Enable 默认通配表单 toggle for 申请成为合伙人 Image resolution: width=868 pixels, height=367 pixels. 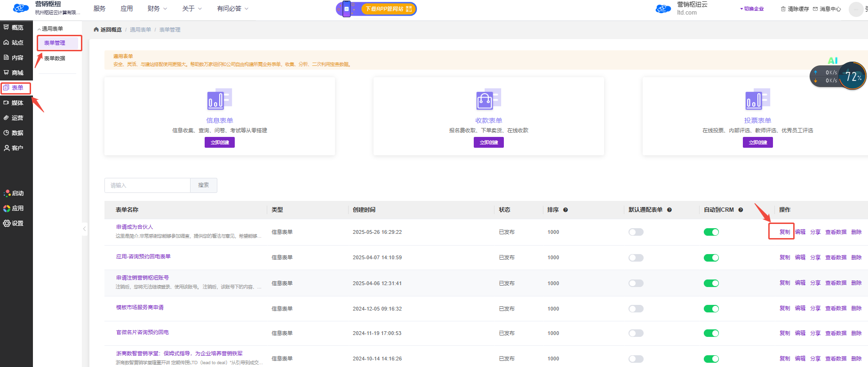point(636,232)
